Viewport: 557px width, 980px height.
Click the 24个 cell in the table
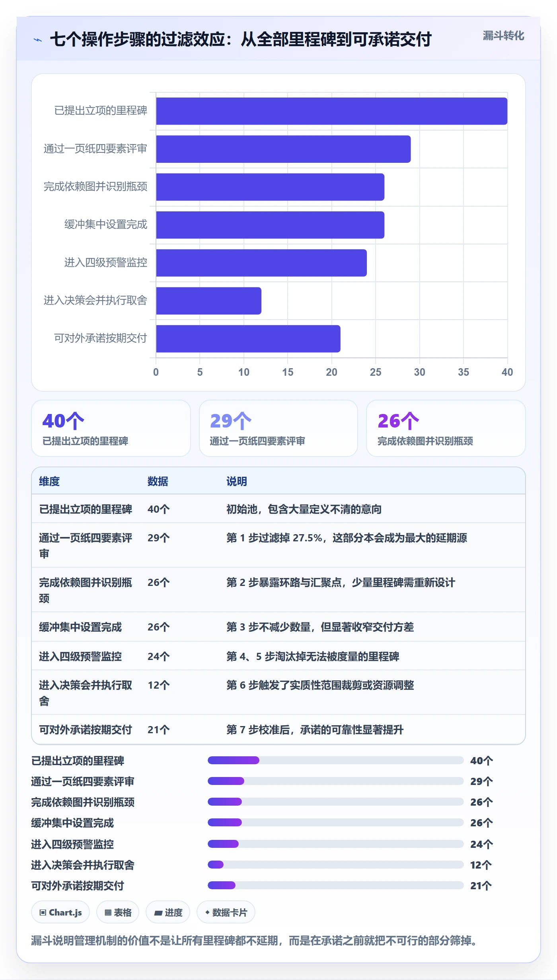[x=159, y=656]
